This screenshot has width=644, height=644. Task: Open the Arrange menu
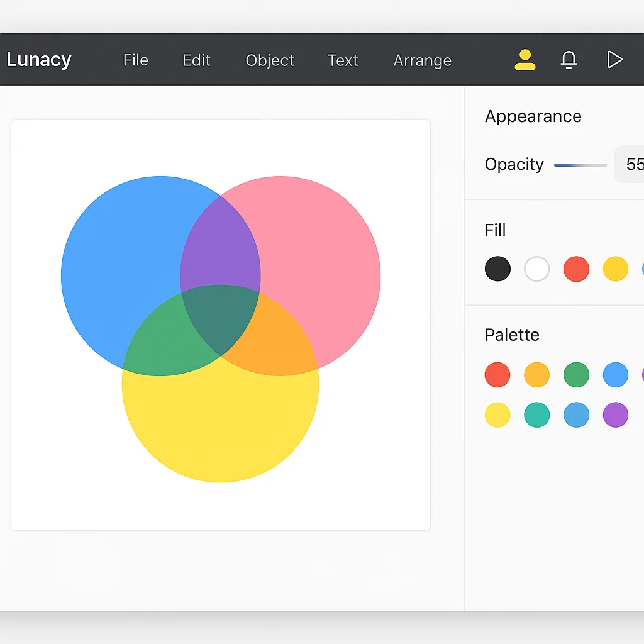[x=422, y=60]
